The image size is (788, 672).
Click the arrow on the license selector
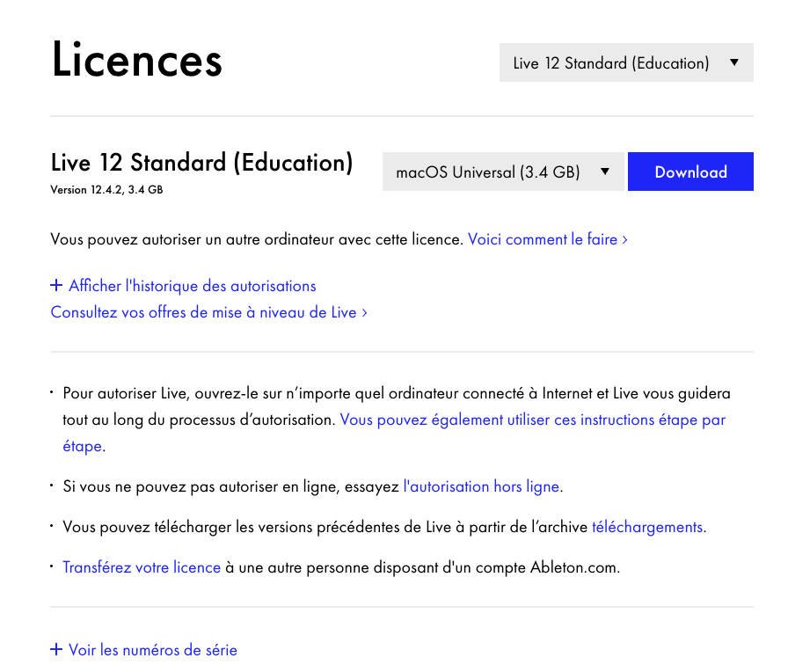734,62
